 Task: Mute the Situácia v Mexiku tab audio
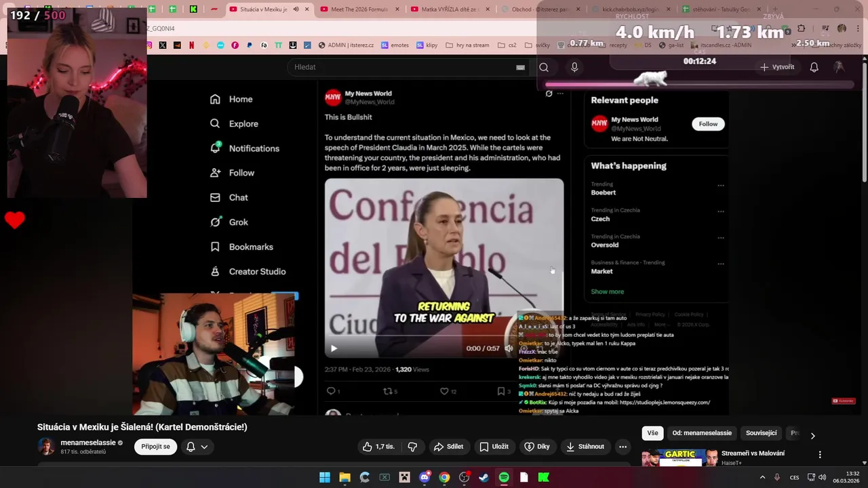[296, 9]
